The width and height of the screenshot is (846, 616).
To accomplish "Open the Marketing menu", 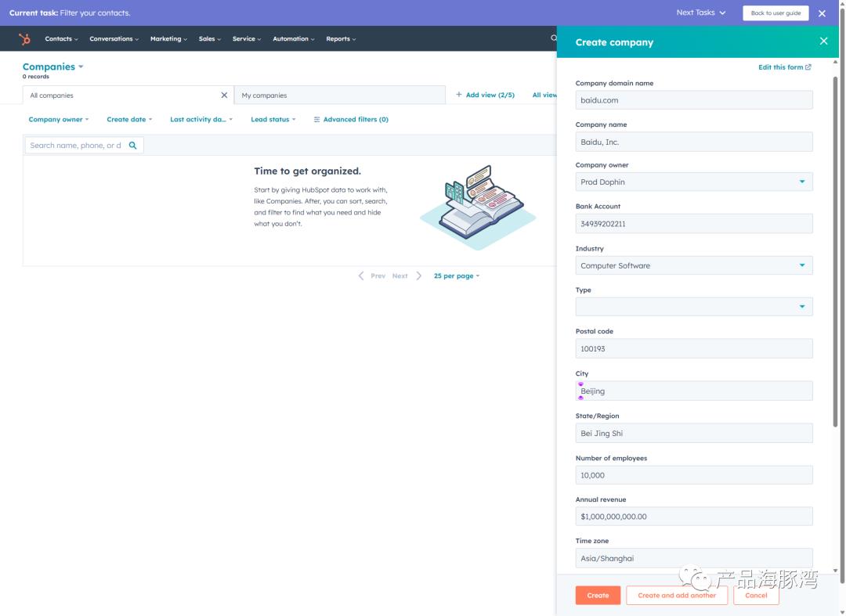I will pos(168,39).
